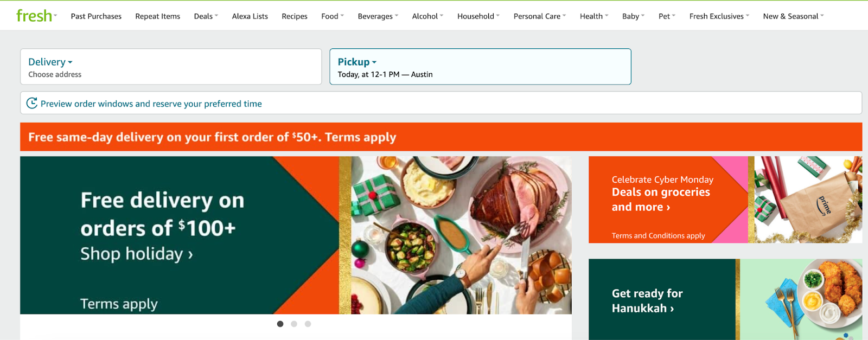
Task: Select the third carousel dot indicator
Action: point(308,324)
